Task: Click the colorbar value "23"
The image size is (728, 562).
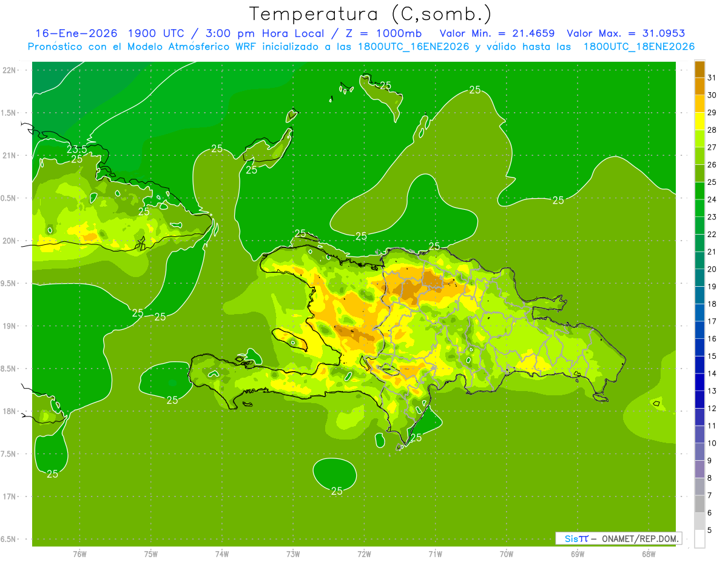Action: 712,217
